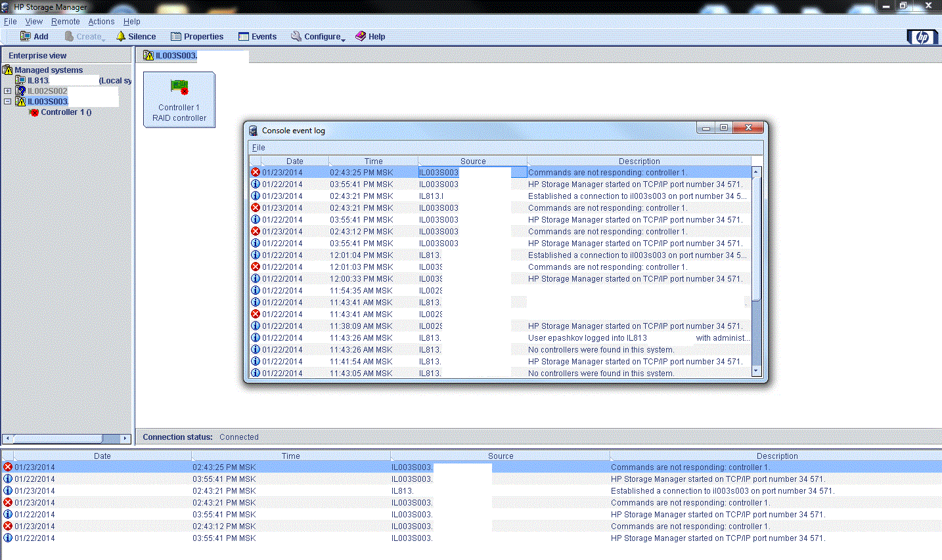Viewport: 942px width, 560px height.
Task: Sort console log by Description column
Action: (639, 161)
